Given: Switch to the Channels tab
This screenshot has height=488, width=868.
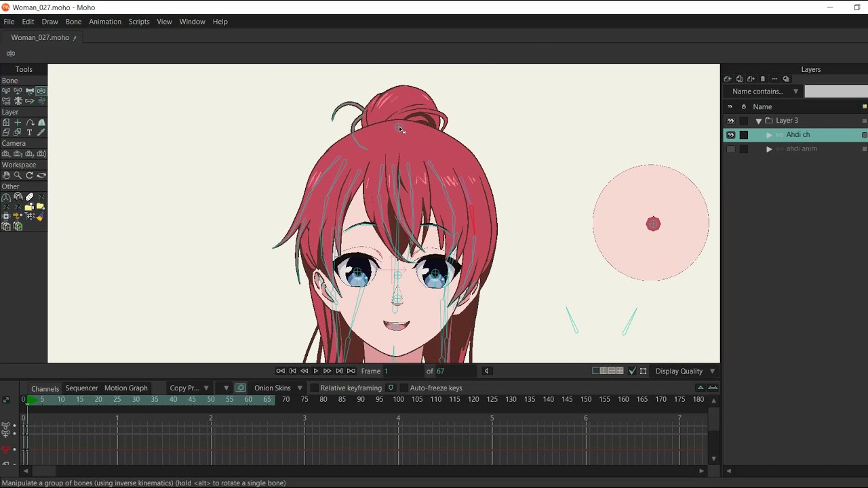Looking at the screenshot, I should point(45,388).
